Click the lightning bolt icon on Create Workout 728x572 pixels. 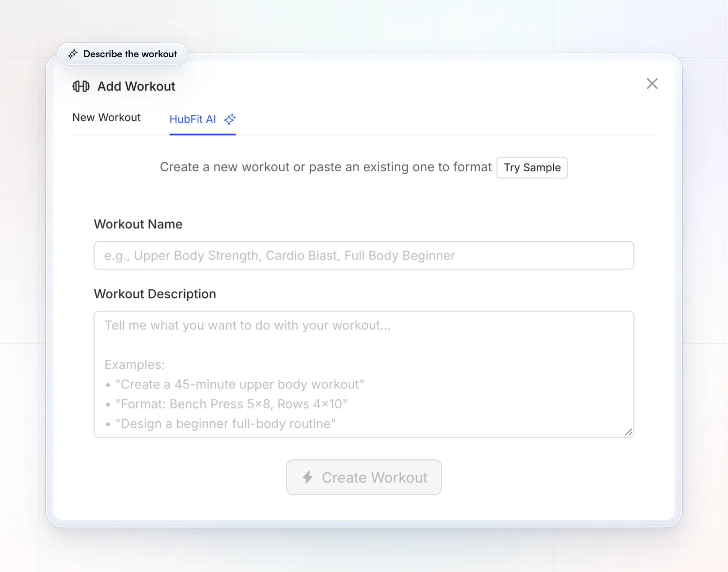[307, 477]
